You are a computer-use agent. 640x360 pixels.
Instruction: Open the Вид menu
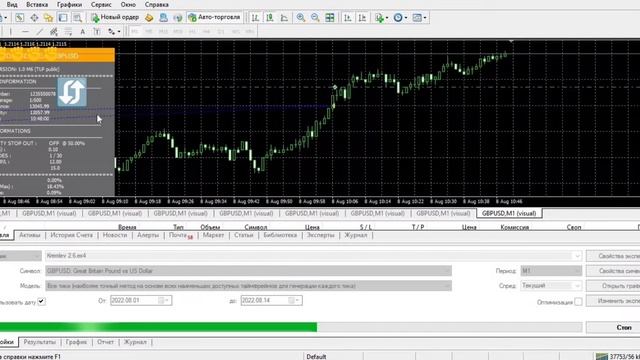[12, 4]
